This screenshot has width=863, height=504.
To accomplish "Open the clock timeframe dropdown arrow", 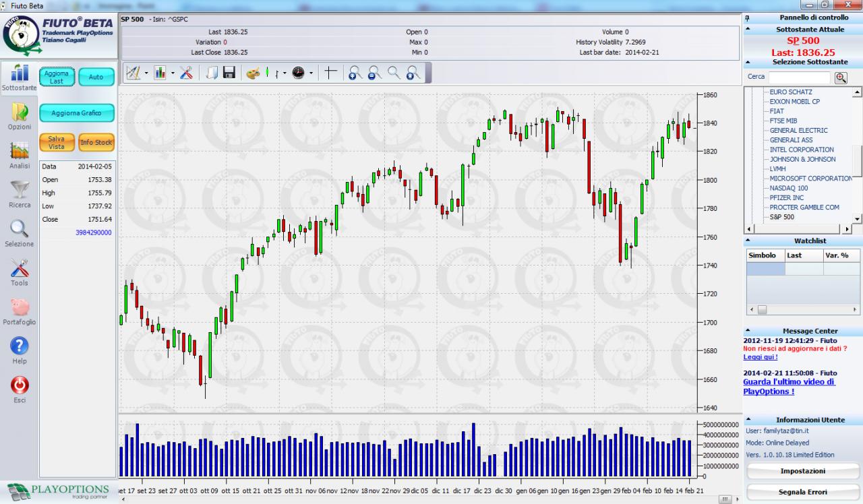I will pyautogui.click(x=311, y=73).
